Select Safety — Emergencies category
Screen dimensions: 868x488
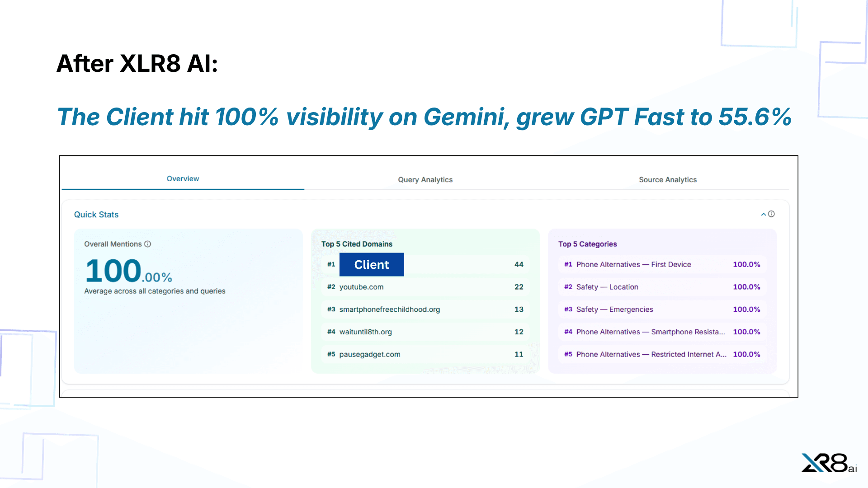click(662, 310)
